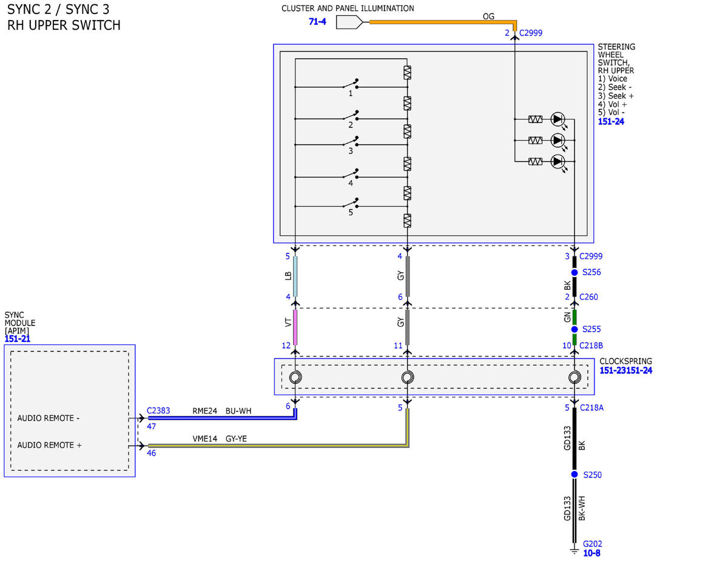Click the left clockspring coil symbol
Screen dimensions: 728x562
(295, 377)
